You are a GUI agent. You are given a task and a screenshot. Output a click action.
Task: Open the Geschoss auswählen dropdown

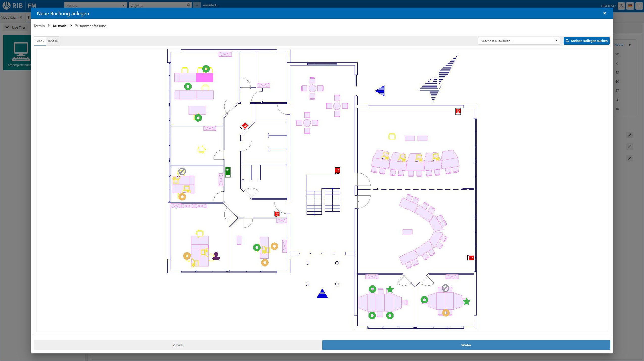(556, 41)
